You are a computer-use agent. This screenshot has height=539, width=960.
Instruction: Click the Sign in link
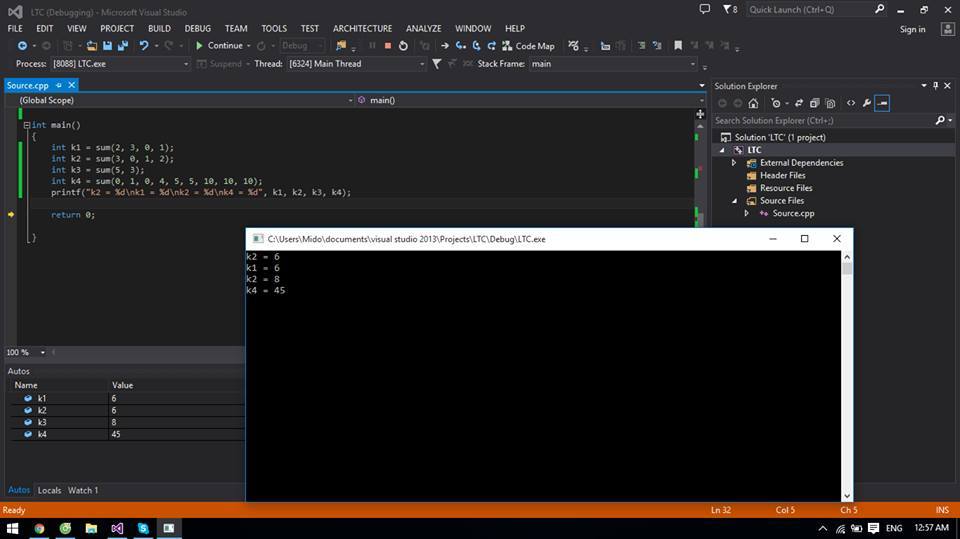912,29
